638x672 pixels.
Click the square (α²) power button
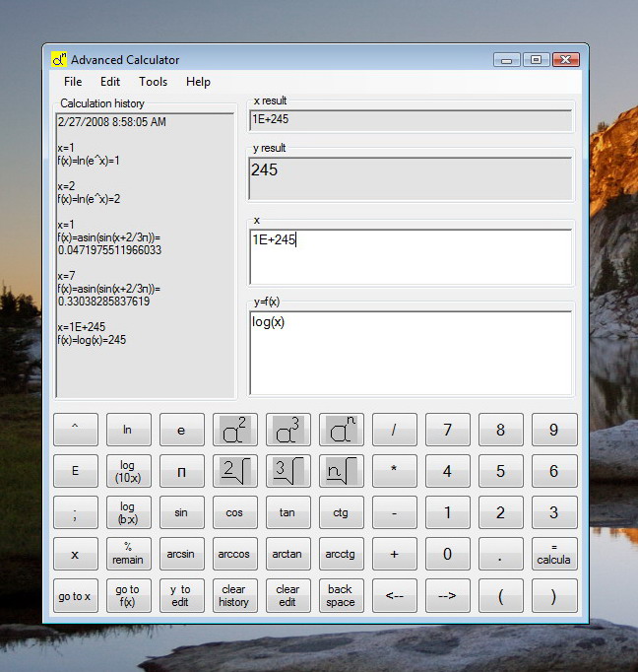pos(234,430)
